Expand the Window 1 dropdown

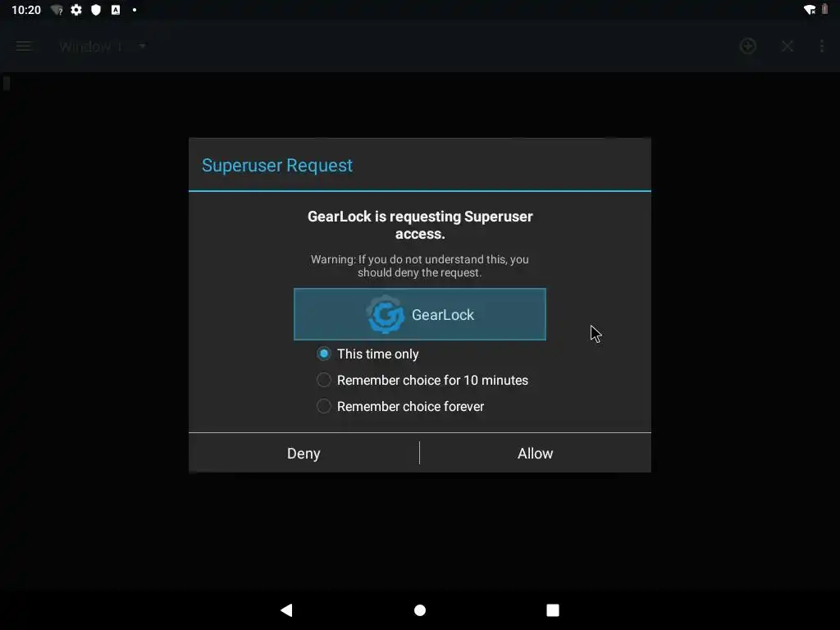point(103,47)
